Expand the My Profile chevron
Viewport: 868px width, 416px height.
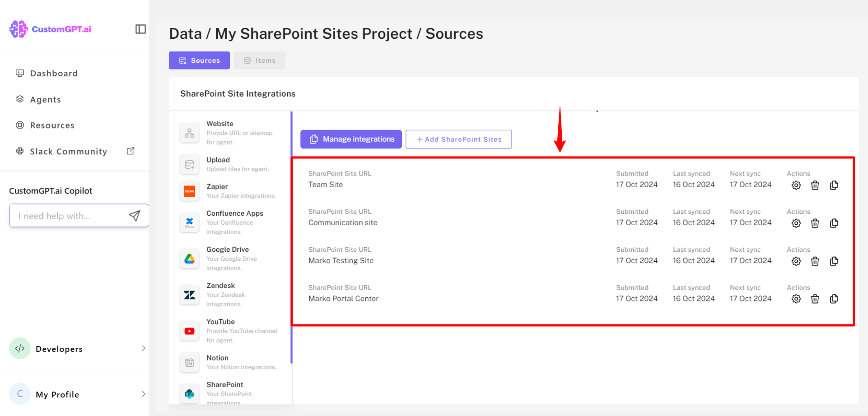point(144,394)
